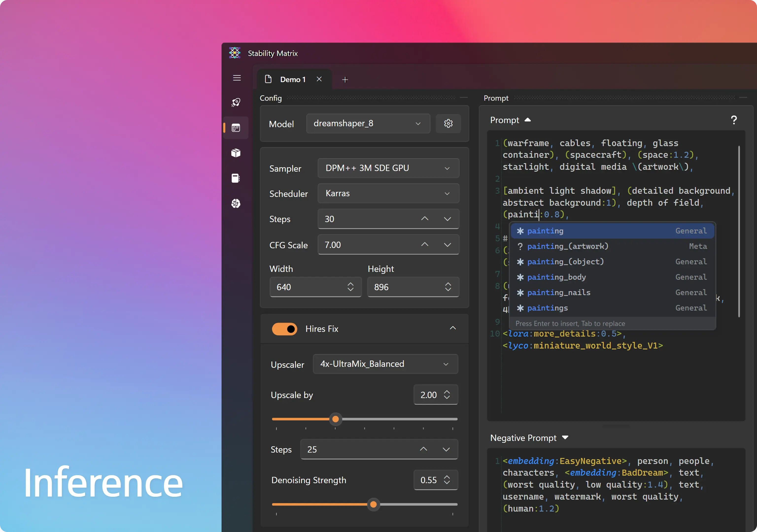Click the Stability Matrix logo icon

(x=235, y=53)
